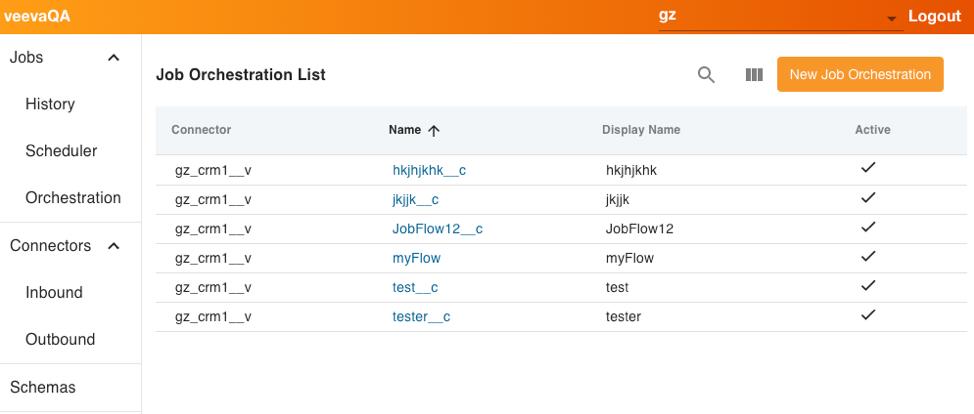974x414 pixels.
Task: Click the Active checkmark for JobFlow12
Action: click(x=868, y=227)
